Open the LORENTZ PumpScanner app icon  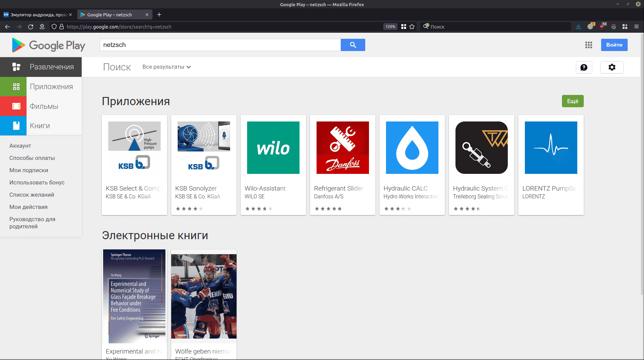click(x=551, y=148)
